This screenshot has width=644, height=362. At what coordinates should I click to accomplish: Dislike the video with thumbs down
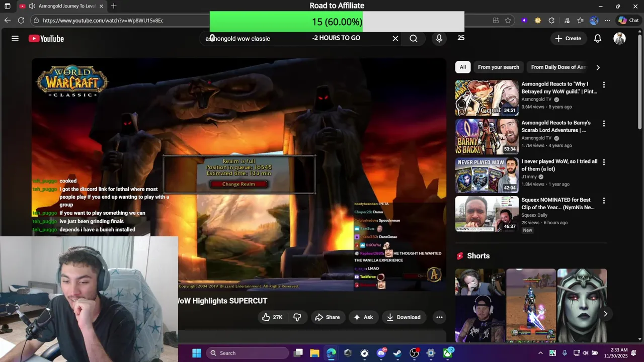click(x=297, y=317)
